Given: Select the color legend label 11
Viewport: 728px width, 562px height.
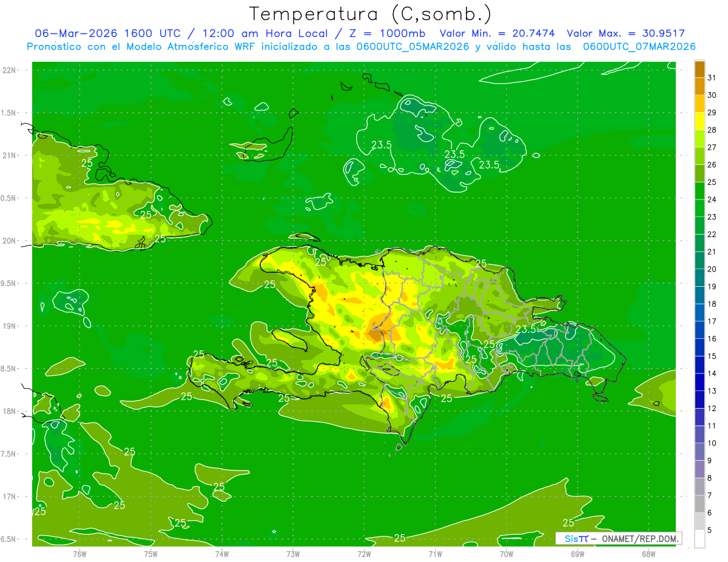Looking at the screenshot, I should point(712,426).
